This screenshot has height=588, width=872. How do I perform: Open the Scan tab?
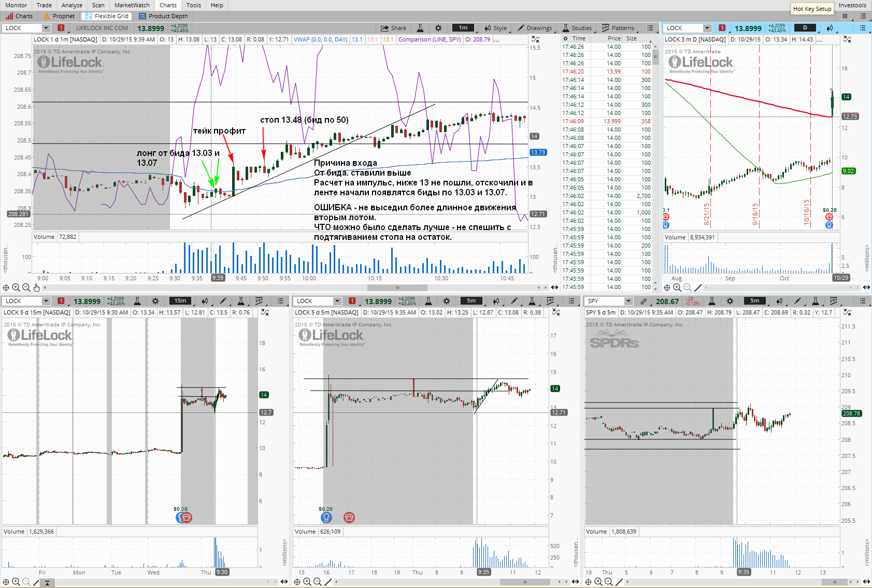pyautogui.click(x=98, y=5)
